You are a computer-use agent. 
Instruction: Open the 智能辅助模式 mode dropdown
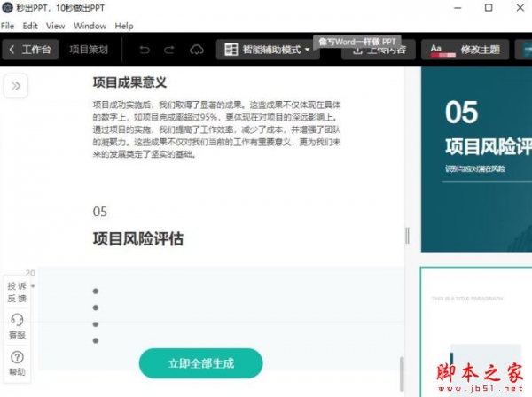click(268, 50)
